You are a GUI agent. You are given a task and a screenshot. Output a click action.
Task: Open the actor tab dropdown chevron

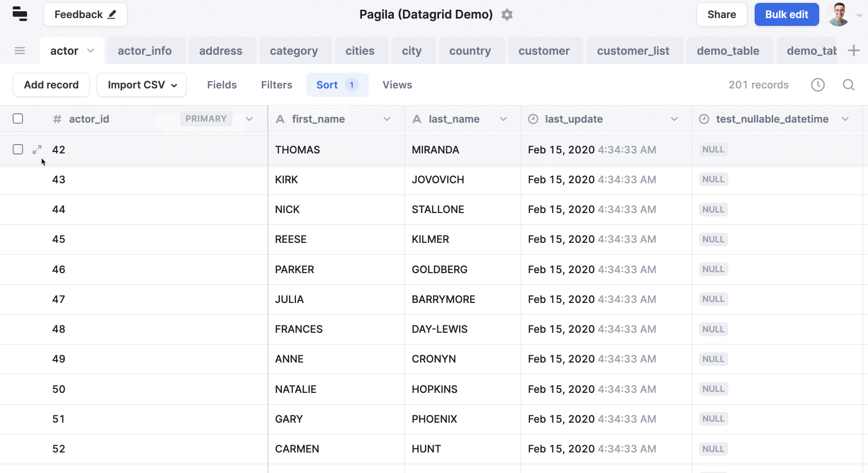(x=90, y=51)
